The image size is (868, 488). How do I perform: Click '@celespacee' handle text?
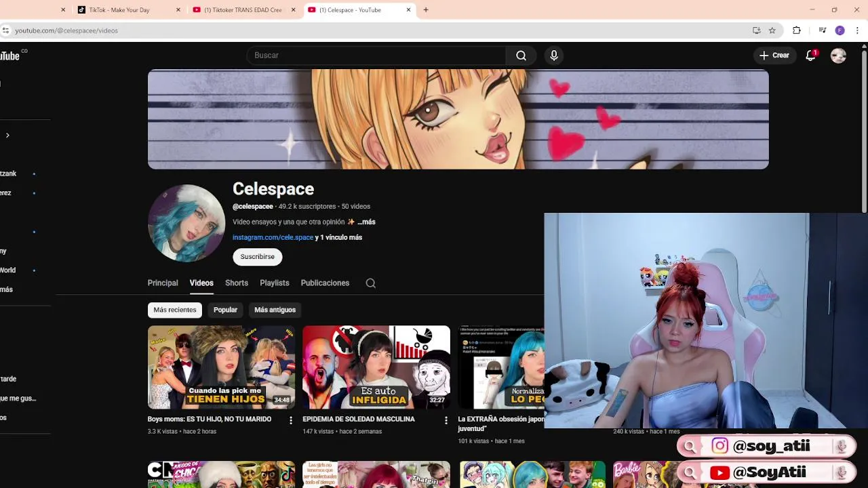click(253, 207)
